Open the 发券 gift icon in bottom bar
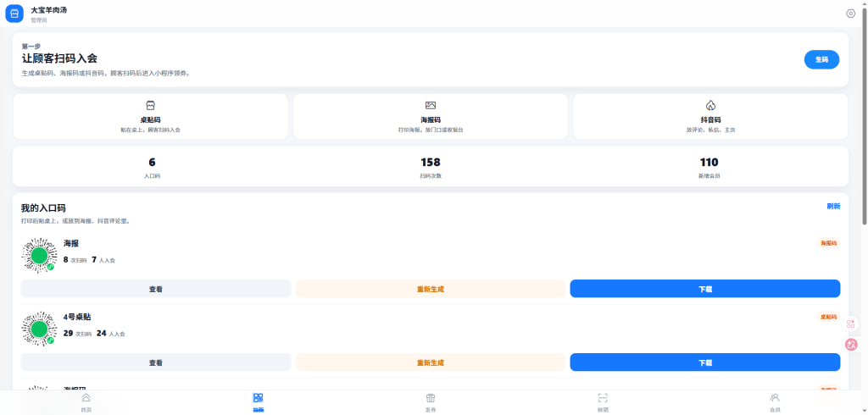 [430, 398]
